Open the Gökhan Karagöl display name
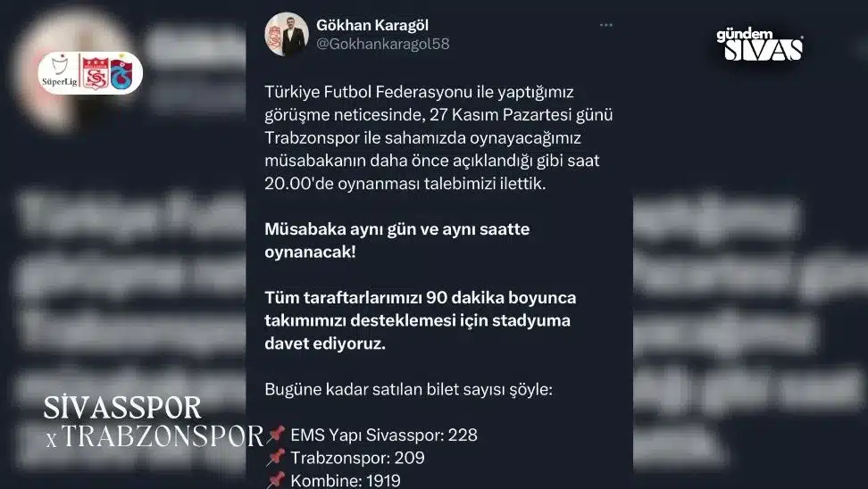Image resolution: width=868 pixels, height=489 pixels. (x=372, y=25)
